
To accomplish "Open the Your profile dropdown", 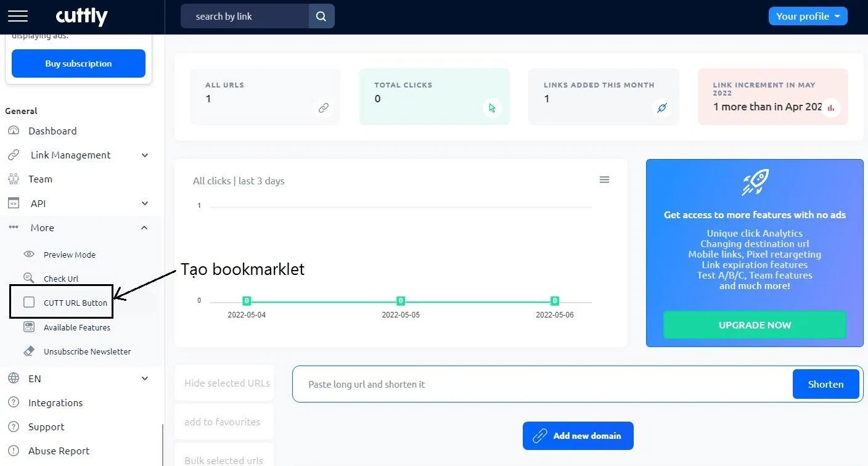I will coord(808,17).
